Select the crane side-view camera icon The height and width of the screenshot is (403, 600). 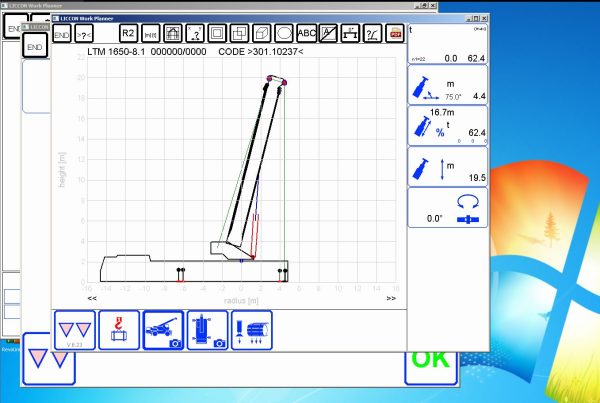point(163,330)
